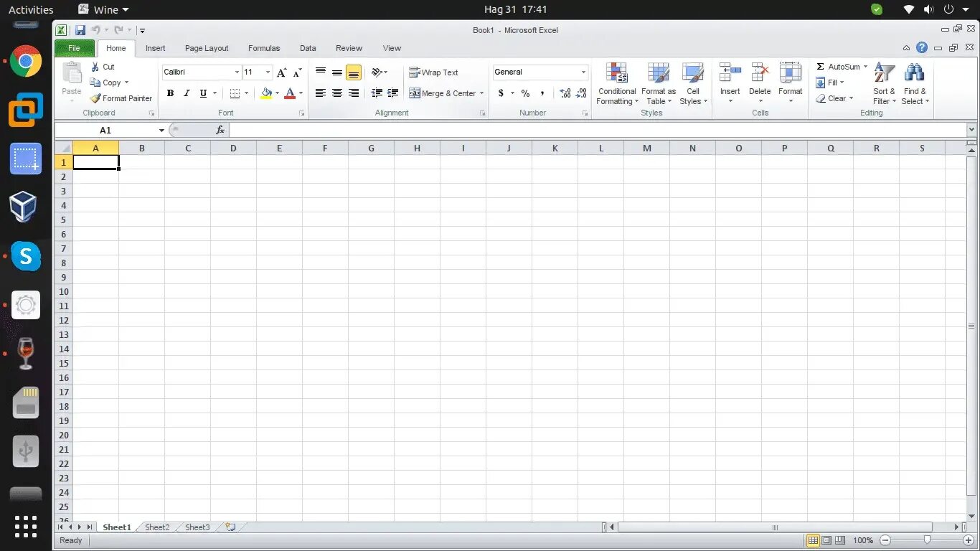Screen dimensions: 980x551
Task: Toggle Center horizontal alignment
Action: point(337,93)
